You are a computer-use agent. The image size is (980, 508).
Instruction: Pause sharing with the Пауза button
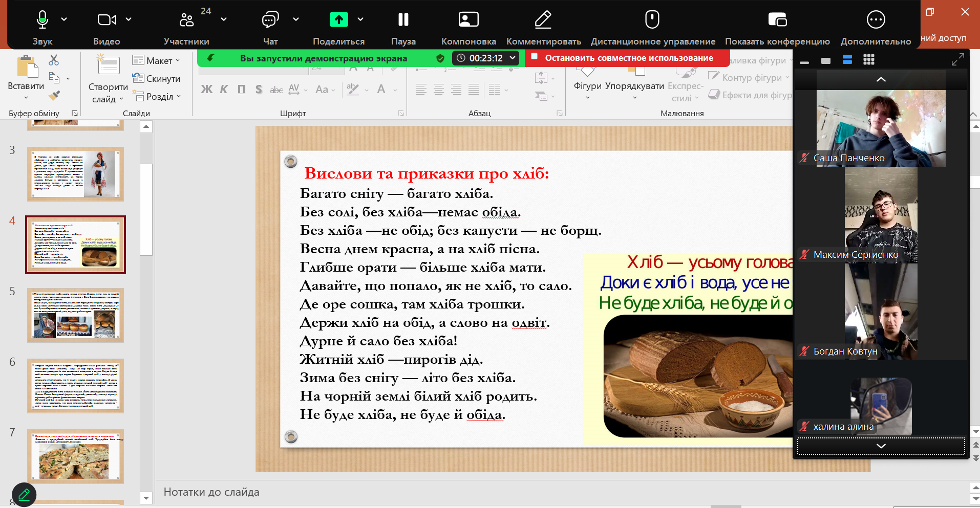point(403,20)
